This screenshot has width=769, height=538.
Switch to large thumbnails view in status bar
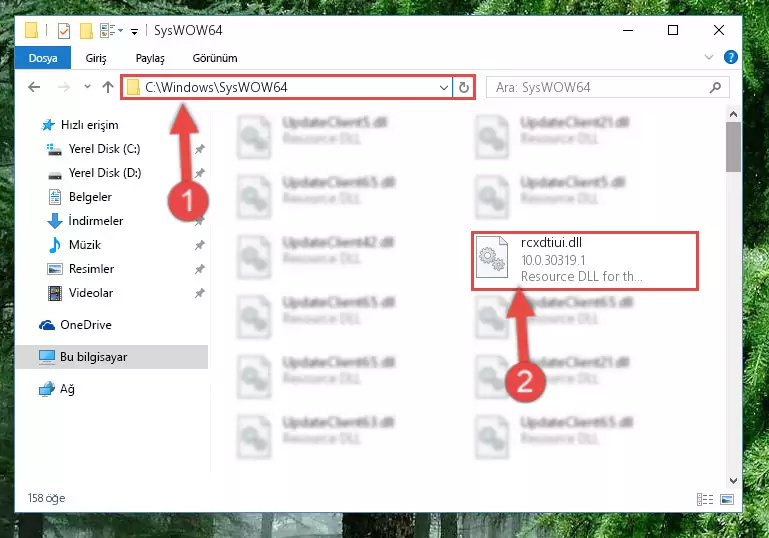coord(727,499)
